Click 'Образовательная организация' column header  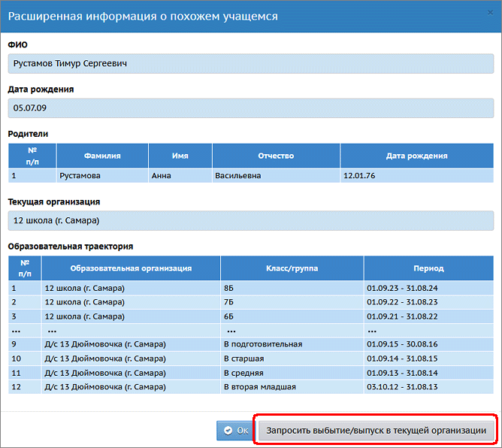coord(131,268)
